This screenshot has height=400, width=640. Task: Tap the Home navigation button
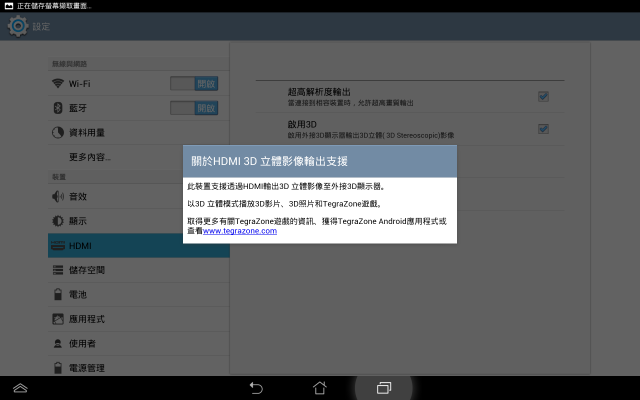(x=320, y=388)
